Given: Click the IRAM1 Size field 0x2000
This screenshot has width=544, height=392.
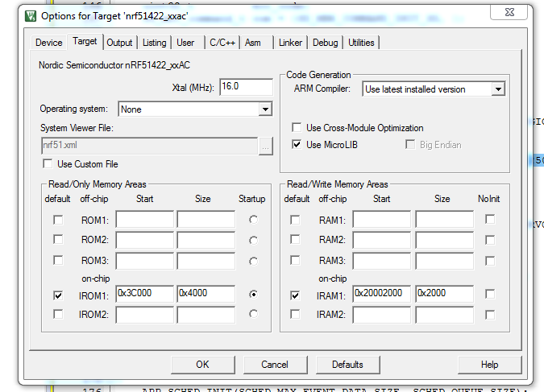Looking at the screenshot, I should [x=444, y=294].
